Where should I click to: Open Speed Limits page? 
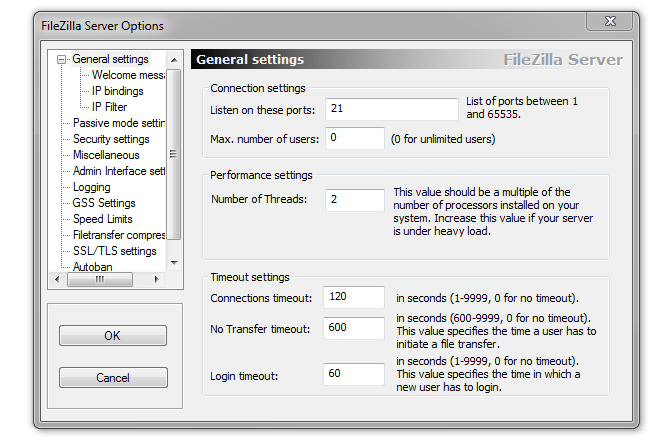pyautogui.click(x=102, y=219)
